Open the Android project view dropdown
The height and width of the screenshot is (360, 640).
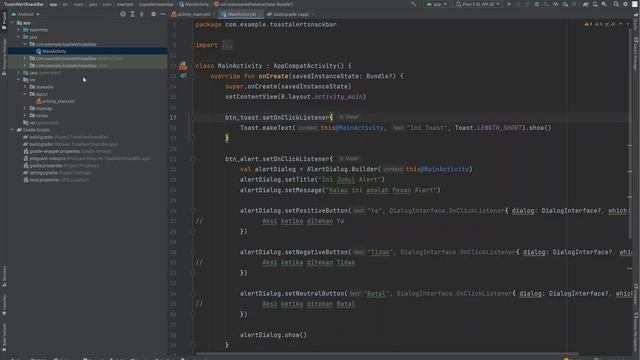[x=25, y=14]
